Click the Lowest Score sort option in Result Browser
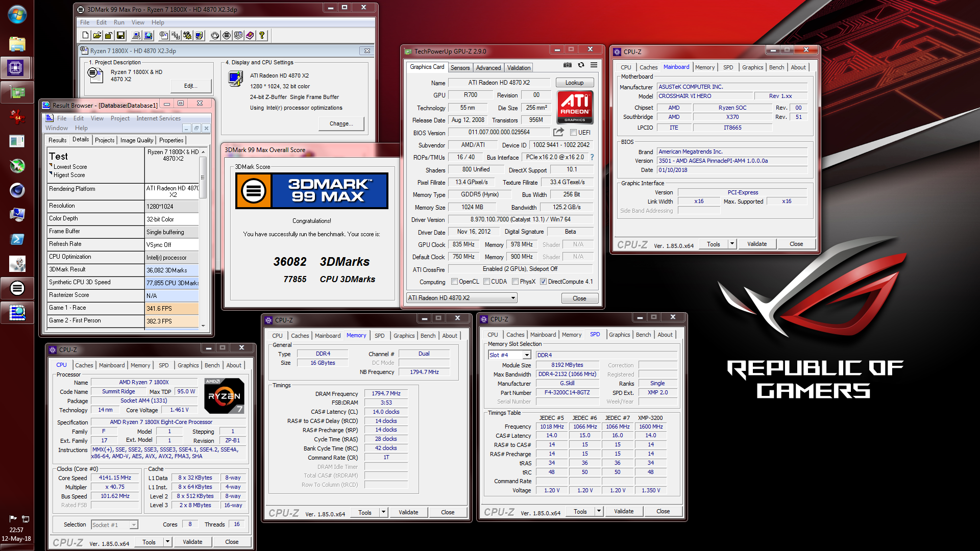 (x=70, y=167)
